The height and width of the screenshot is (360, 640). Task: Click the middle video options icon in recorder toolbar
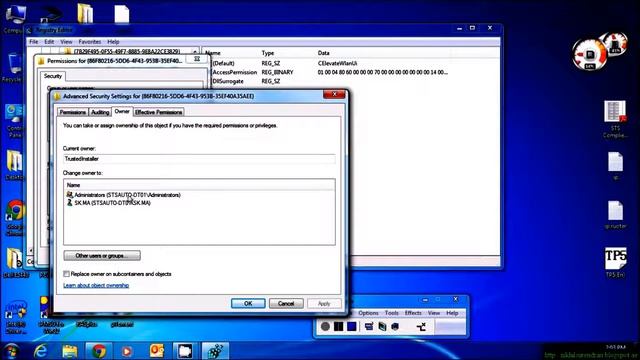382,327
